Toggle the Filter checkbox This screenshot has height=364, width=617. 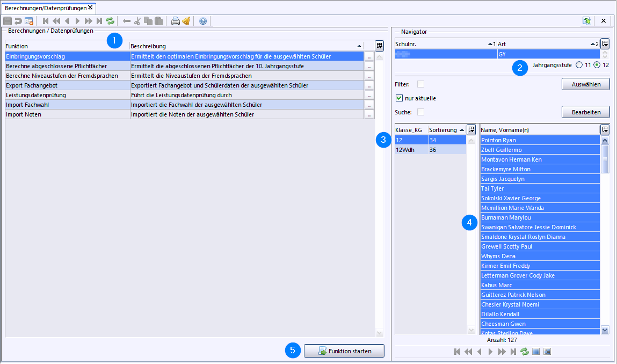tap(420, 84)
